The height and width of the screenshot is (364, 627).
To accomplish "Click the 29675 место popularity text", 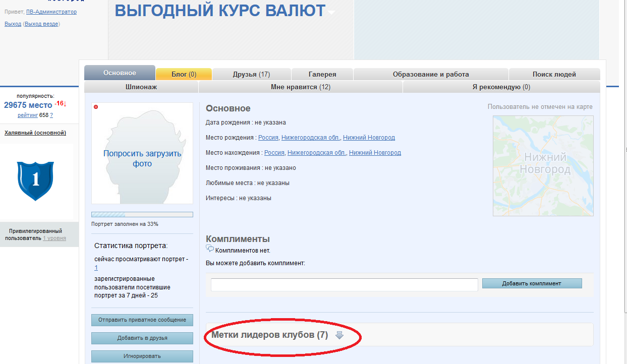I will [x=28, y=105].
